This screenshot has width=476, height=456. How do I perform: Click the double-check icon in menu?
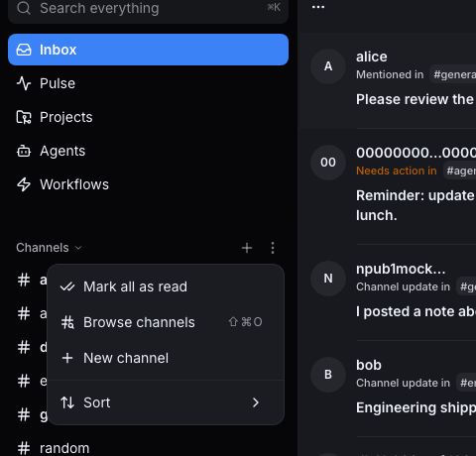tap(67, 286)
